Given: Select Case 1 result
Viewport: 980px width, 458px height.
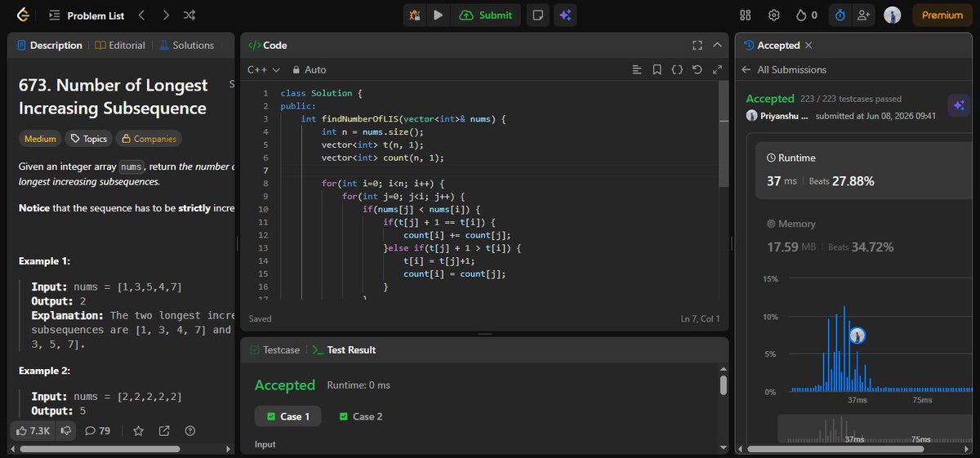Looking at the screenshot, I should point(287,416).
